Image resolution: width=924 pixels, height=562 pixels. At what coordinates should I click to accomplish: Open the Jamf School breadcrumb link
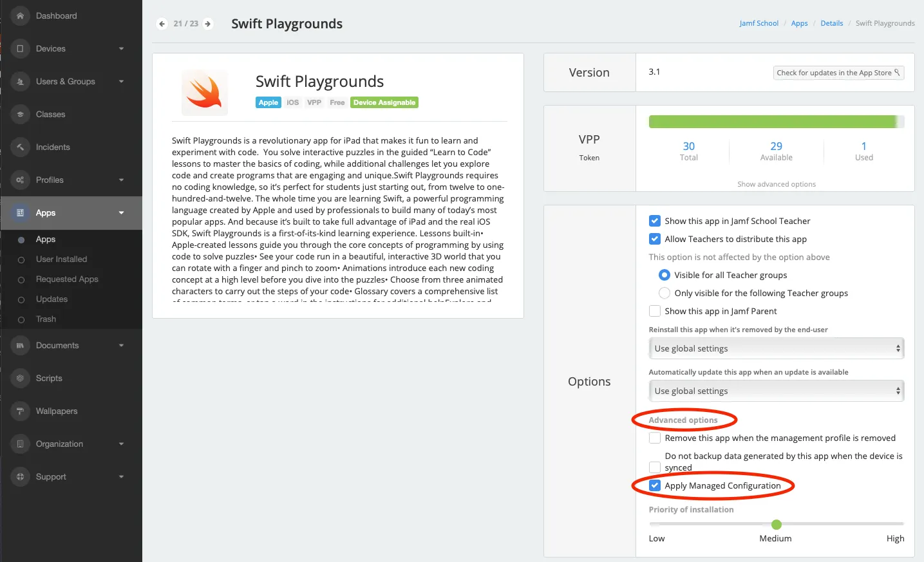[x=759, y=23]
